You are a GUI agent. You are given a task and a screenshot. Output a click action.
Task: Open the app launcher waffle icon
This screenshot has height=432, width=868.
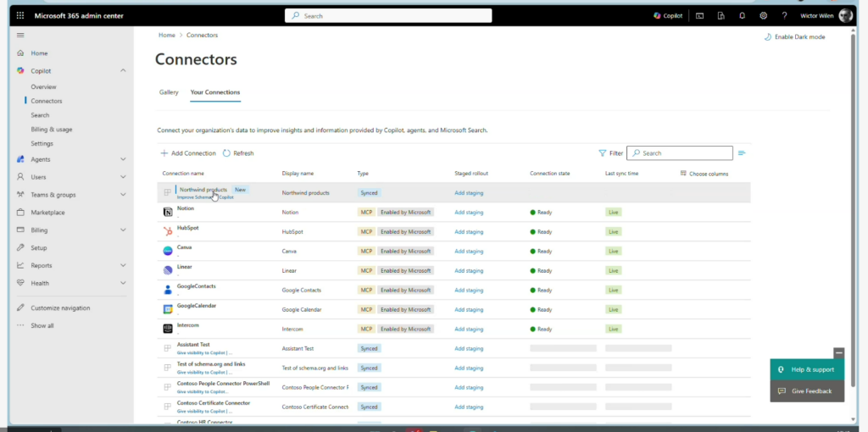[x=20, y=15]
